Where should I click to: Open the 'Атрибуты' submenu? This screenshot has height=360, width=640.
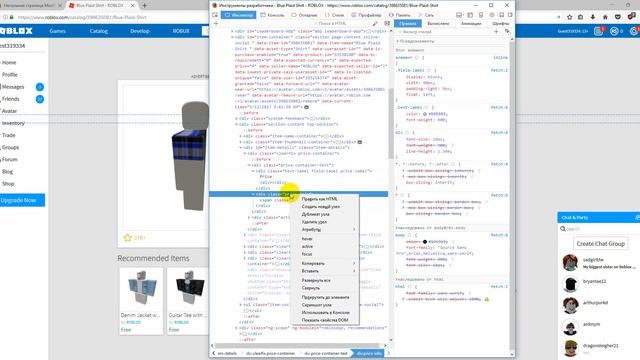click(x=324, y=229)
